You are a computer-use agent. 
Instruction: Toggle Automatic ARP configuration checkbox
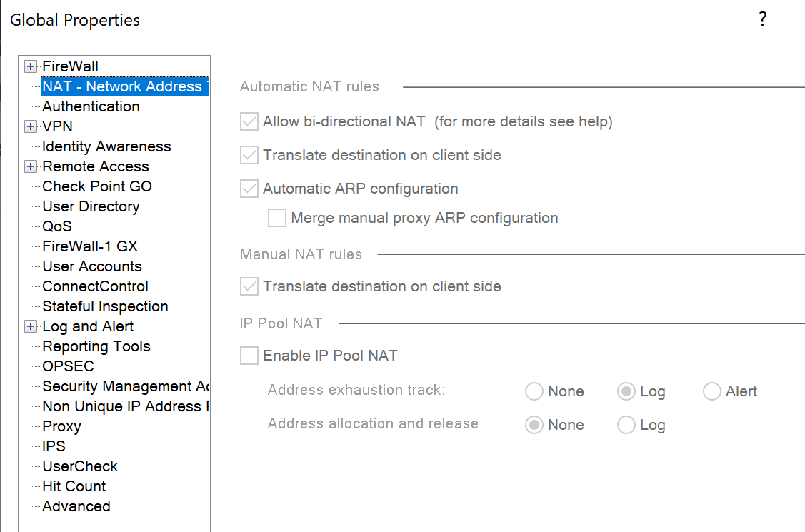[x=249, y=189]
